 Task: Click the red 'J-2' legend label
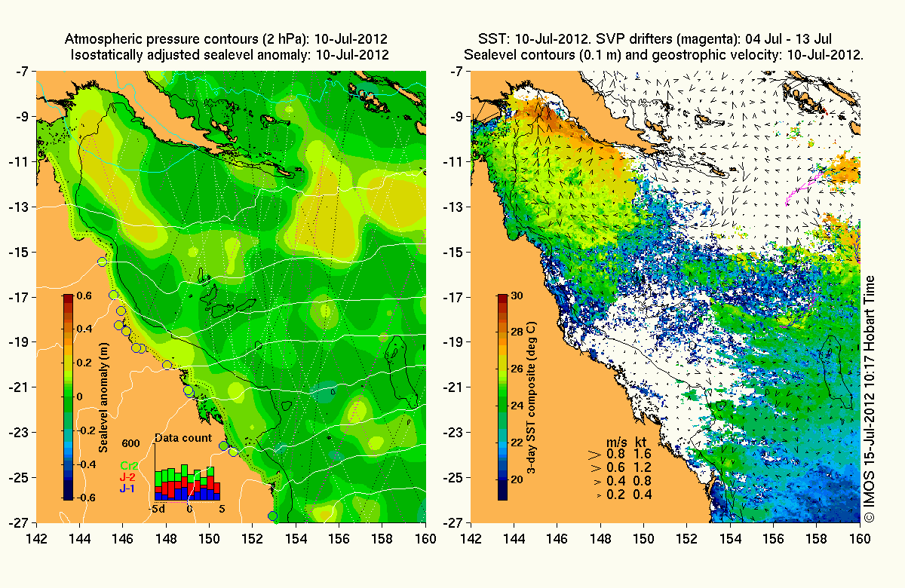(128, 478)
